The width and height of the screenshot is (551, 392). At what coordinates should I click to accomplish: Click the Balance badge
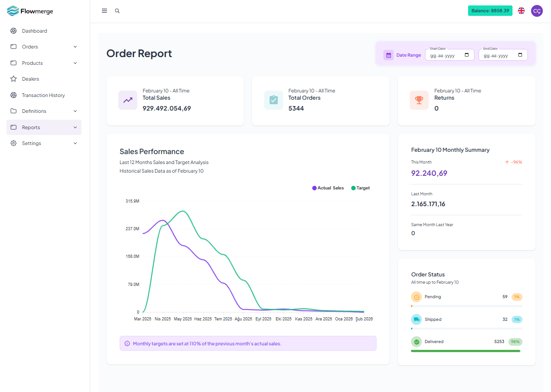click(x=490, y=11)
